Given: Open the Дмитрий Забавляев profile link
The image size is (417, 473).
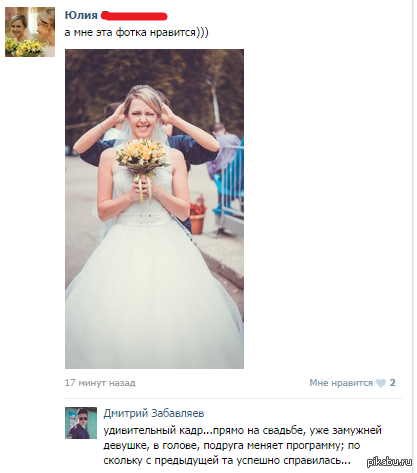Looking at the screenshot, I should pyautogui.click(x=154, y=413).
